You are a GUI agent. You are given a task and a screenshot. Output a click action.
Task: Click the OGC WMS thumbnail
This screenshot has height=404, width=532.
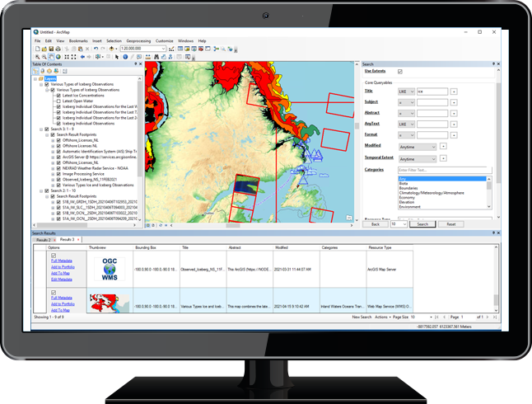tap(110, 269)
